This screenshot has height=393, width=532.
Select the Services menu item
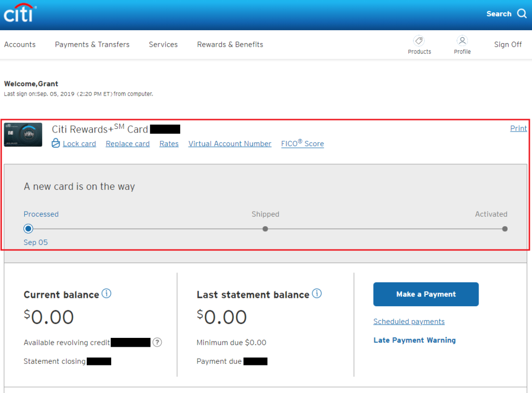pyautogui.click(x=163, y=44)
